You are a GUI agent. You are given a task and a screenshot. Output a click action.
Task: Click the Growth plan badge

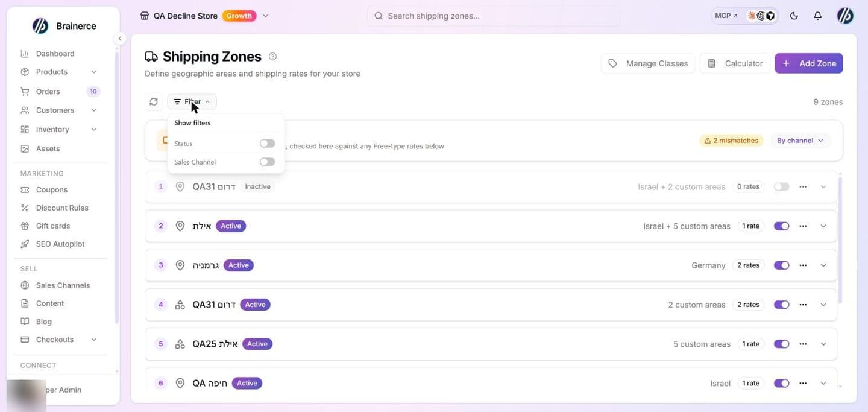point(239,16)
